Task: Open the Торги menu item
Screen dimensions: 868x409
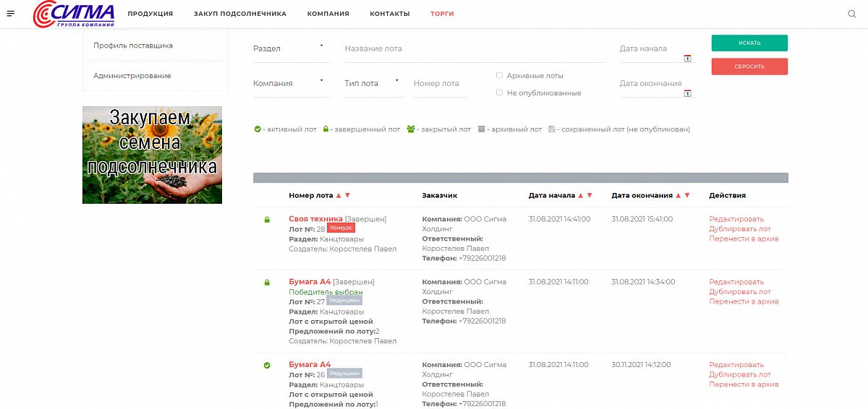Action: click(x=442, y=14)
